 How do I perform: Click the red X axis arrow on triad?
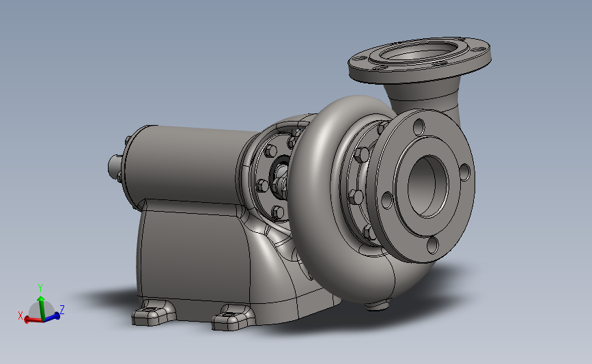click(x=33, y=320)
